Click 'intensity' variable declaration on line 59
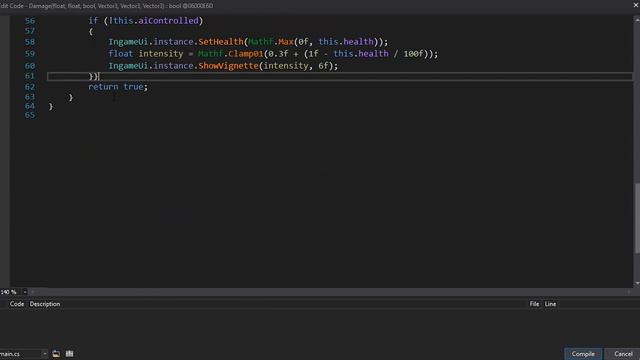640x360 pixels. (161, 53)
